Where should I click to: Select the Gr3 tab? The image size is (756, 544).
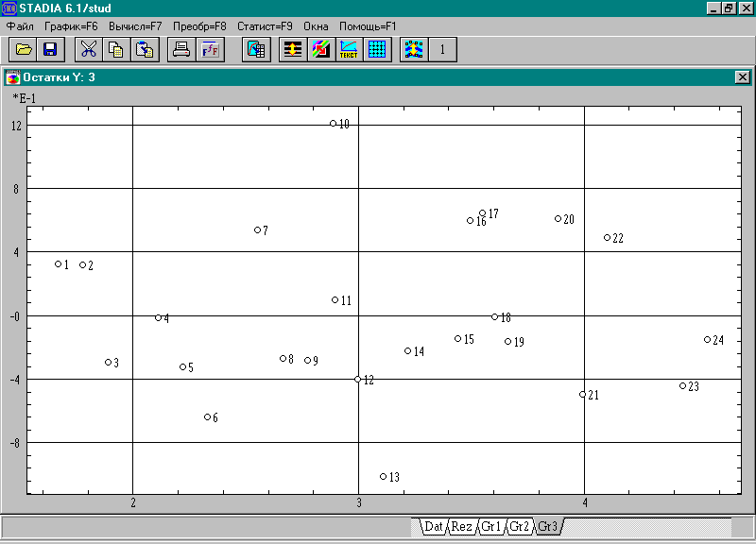(x=548, y=526)
